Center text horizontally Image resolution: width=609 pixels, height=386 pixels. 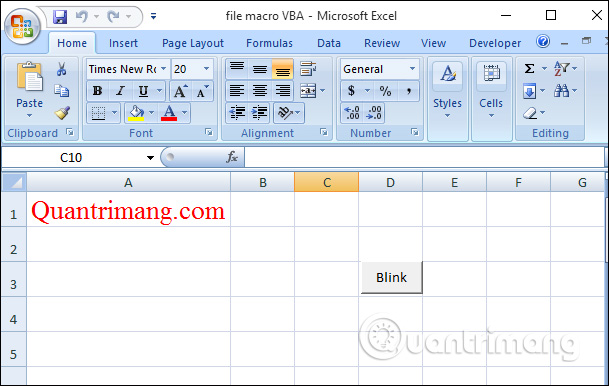[259, 91]
